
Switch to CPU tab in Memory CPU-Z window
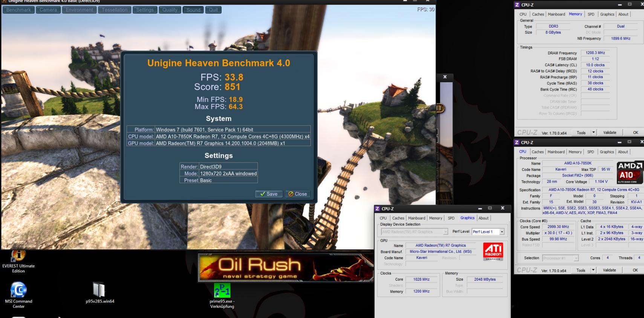[523, 14]
